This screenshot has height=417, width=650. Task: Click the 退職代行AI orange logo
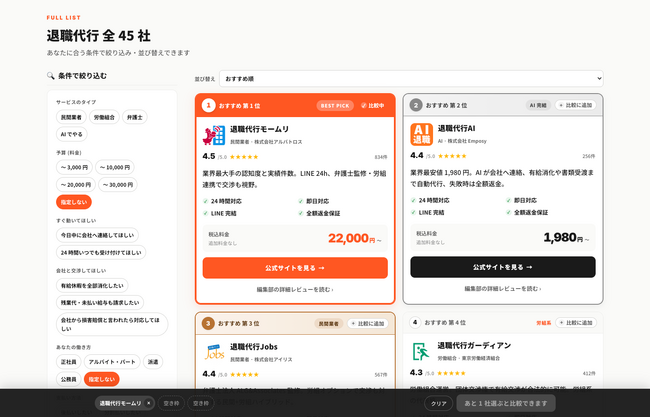point(422,134)
